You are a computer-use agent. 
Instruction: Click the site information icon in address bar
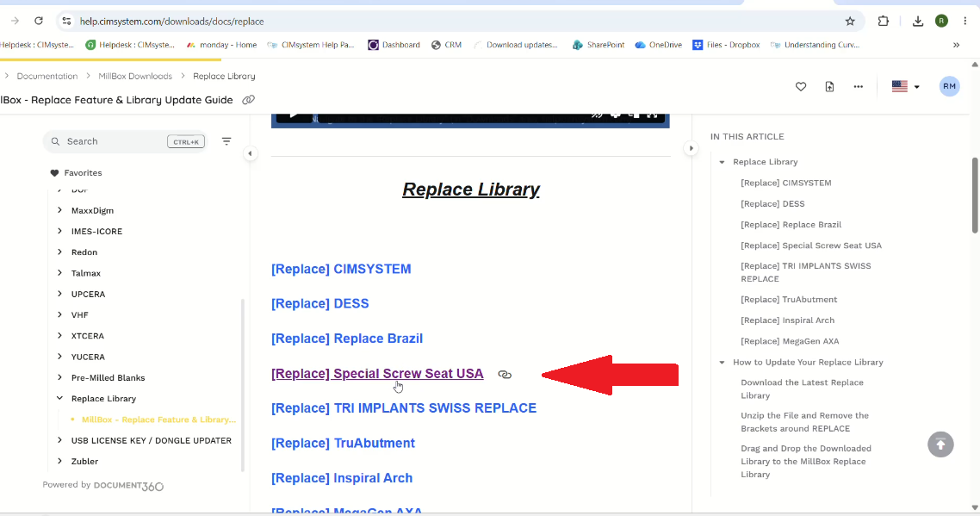(67, 22)
